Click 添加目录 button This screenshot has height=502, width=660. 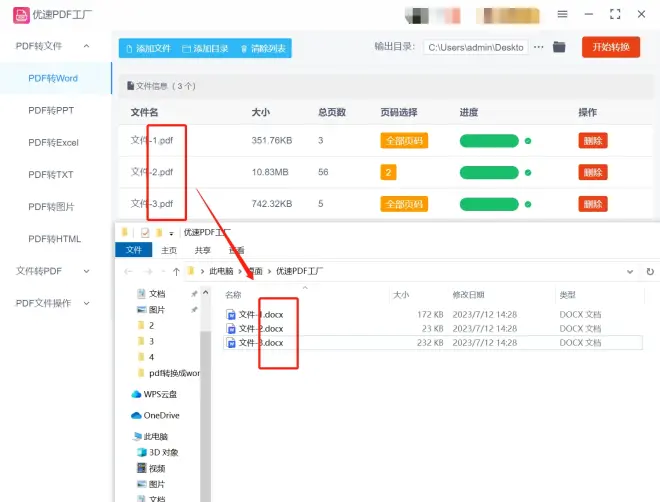[x=205, y=48]
